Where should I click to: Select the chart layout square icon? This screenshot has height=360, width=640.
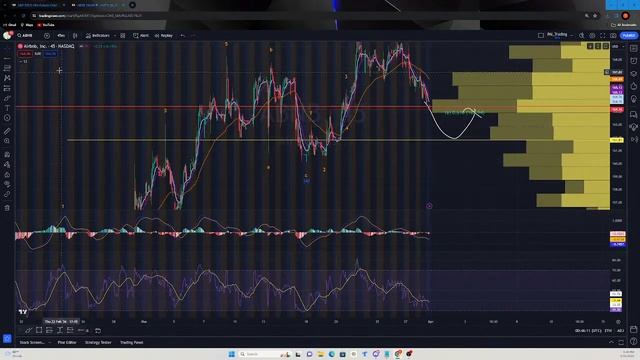(541, 36)
